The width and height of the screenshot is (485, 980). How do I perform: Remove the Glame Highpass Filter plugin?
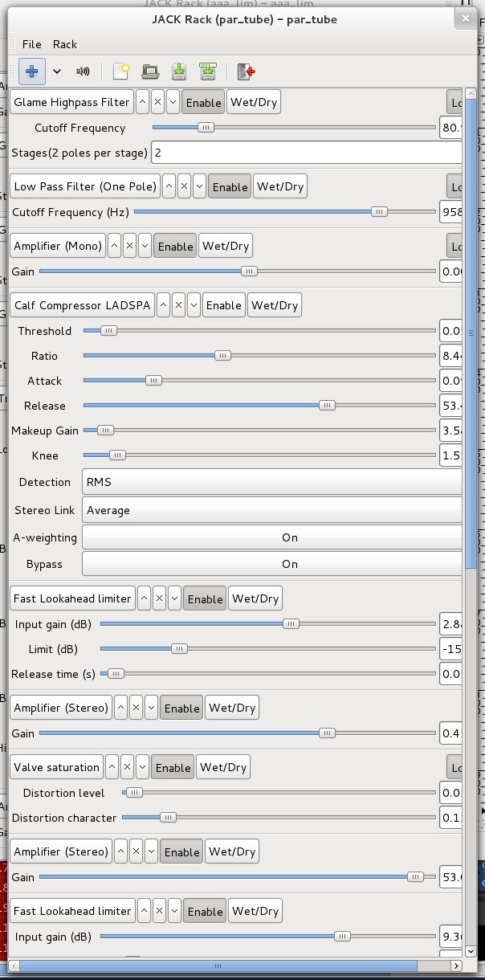[x=157, y=102]
